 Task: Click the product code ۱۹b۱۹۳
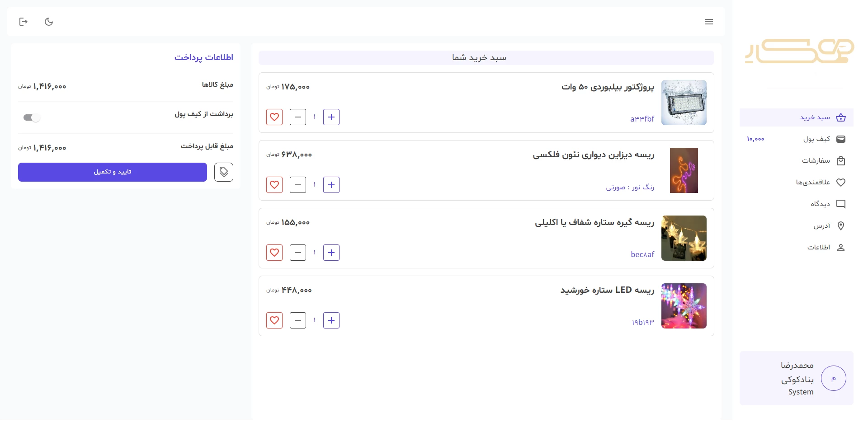[x=643, y=322]
